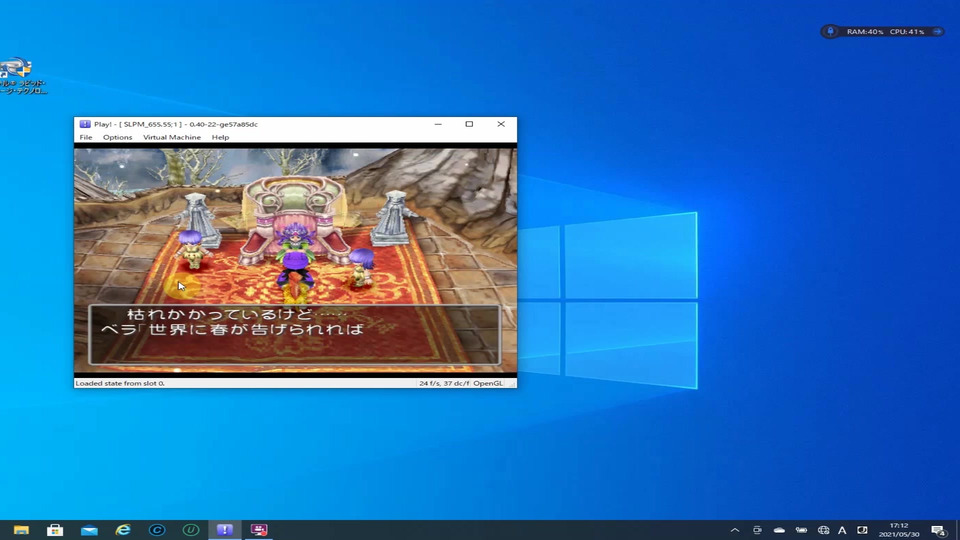The image size is (960, 540).
Task: Open OneDrive cloud tray icon
Action: tap(779, 530)
